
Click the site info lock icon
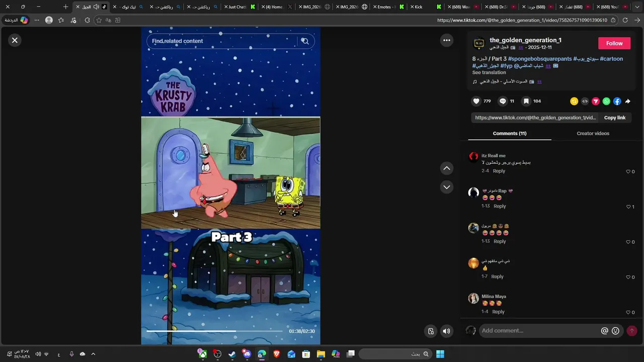click(x=612, y=20)
